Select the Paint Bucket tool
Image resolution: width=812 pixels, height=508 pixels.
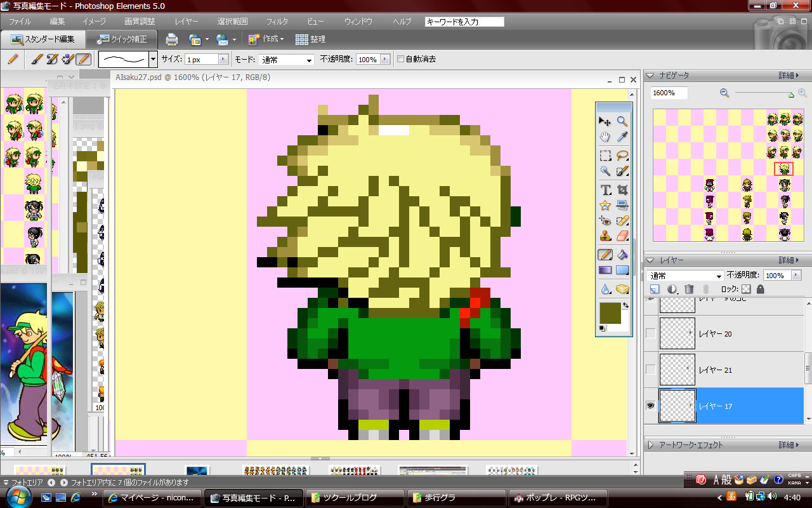tap(622, 255)
